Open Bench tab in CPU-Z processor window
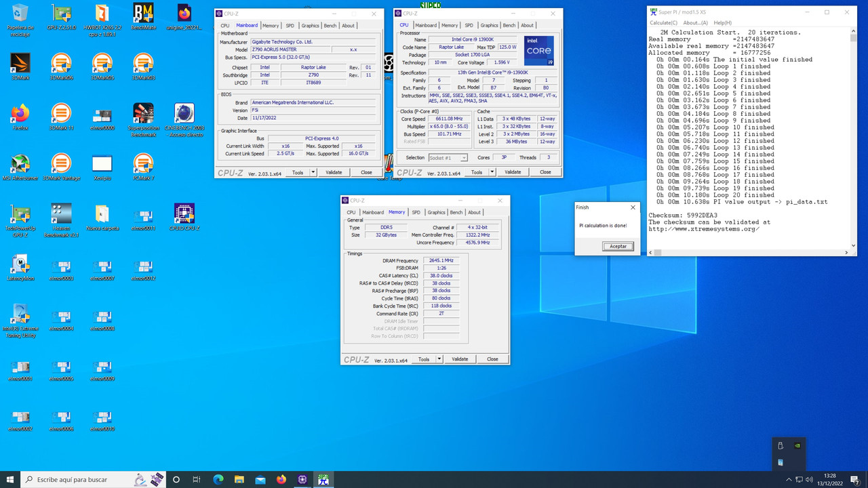868x488 pixels. [x=509, y=25]
